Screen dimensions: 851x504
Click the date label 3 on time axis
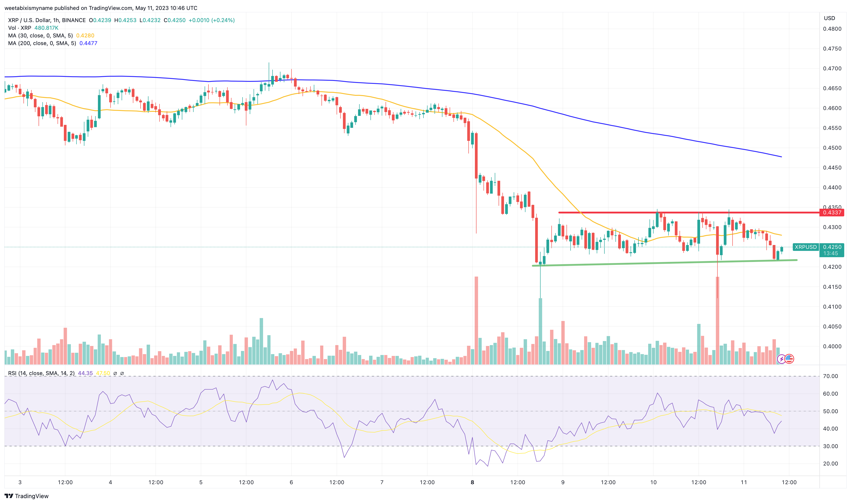click(20, 482)
